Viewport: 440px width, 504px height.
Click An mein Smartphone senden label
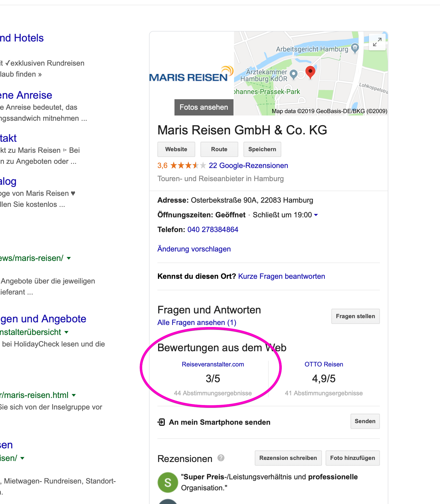(x=220, y=422)
